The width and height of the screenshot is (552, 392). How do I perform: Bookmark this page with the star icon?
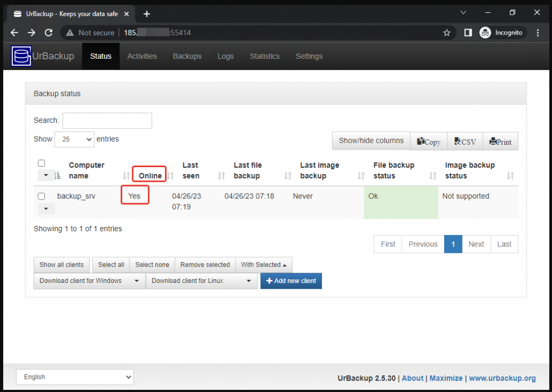coord(446,33)
